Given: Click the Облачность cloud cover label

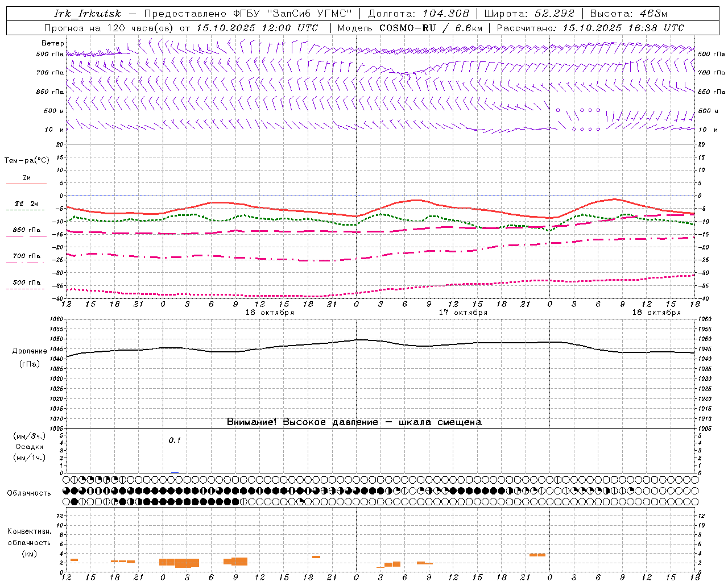Looking at the screenshot, I should point(29,493).
